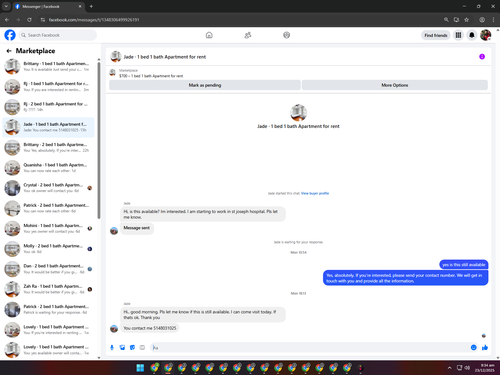Viewport: 500px width, 375px height.
Task: Click the message text input box
Action: point(309,348)
